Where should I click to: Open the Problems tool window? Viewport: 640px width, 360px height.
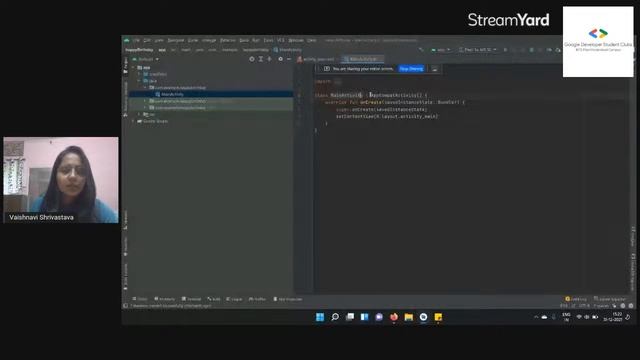click(x=164, y=299)
